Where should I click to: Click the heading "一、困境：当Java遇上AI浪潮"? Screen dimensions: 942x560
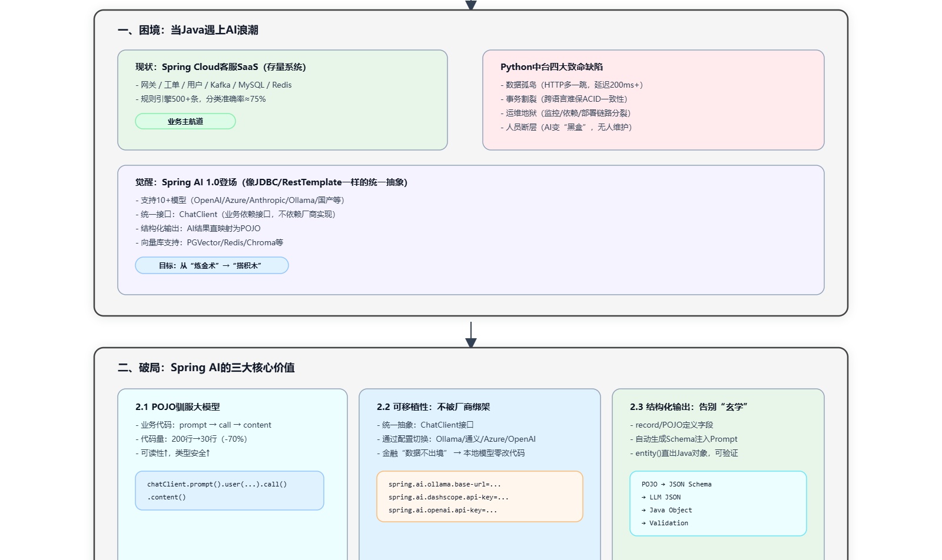pos(188,30)
